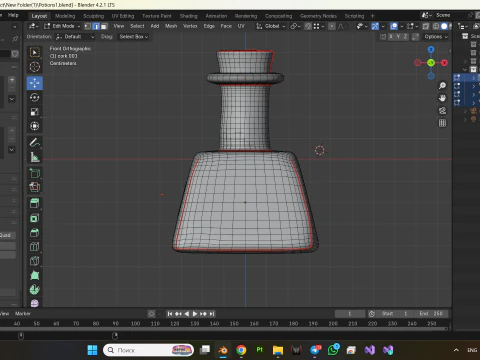Viewport: 480px width, 360px height.
Task: Open the pivot point dropdown
Action: [295, 26]
